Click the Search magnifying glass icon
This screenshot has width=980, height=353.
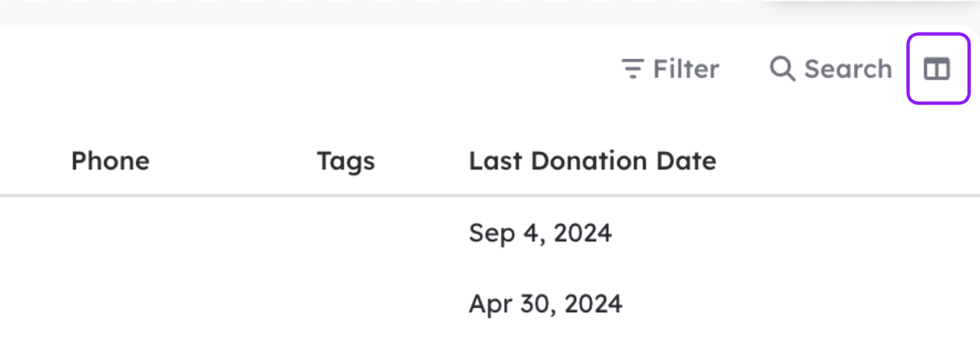[782, 69]
